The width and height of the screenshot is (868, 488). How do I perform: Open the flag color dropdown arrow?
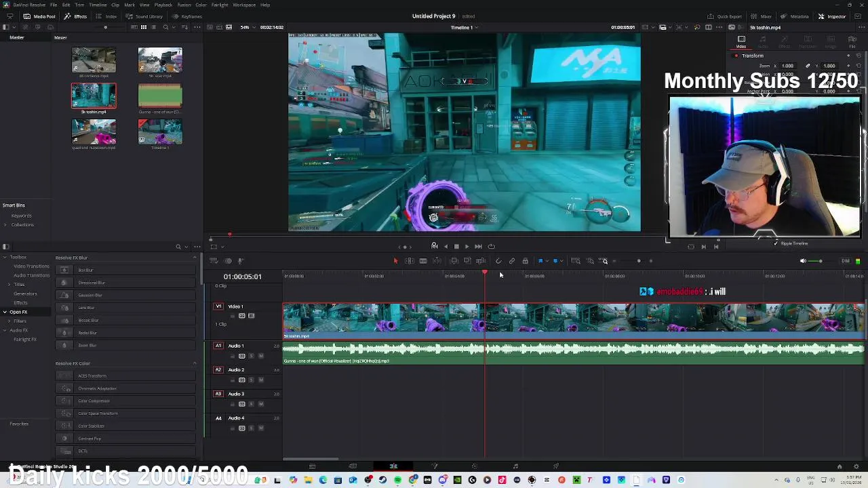click(x=547, y=261)
